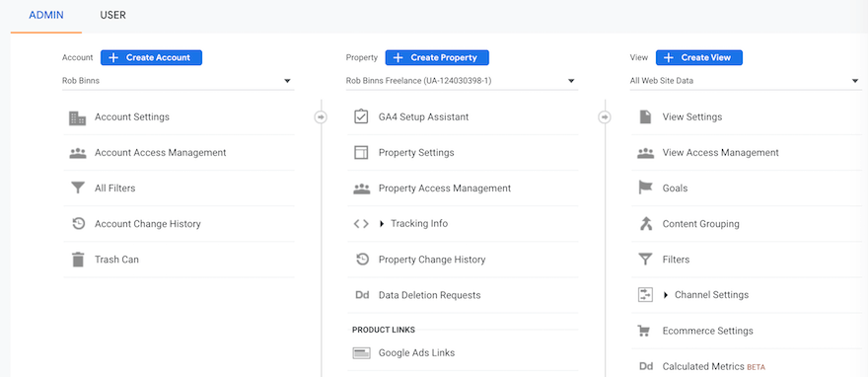The image size is (868, 377).
Task: Open Account Settings link
Action: tap(132, 117)
